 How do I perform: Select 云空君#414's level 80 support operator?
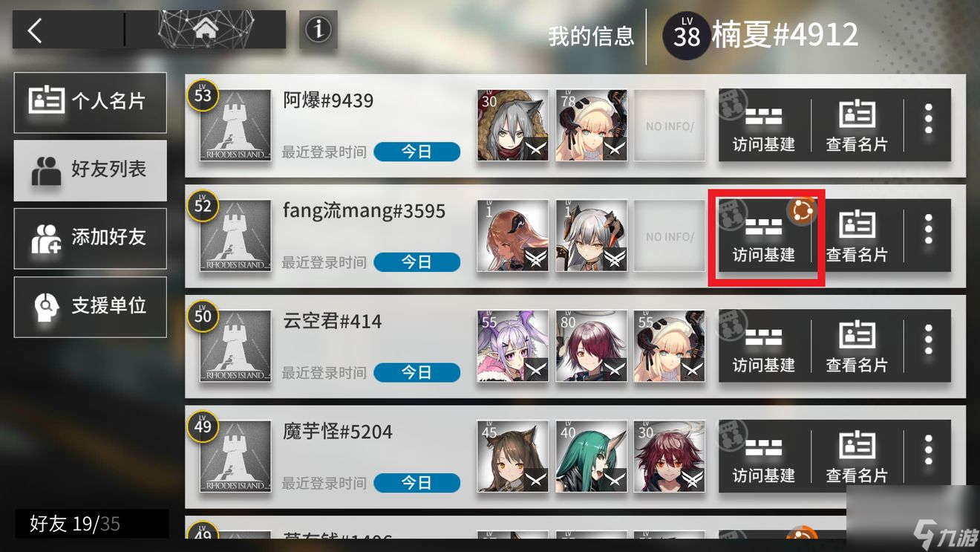click(592, 346)
